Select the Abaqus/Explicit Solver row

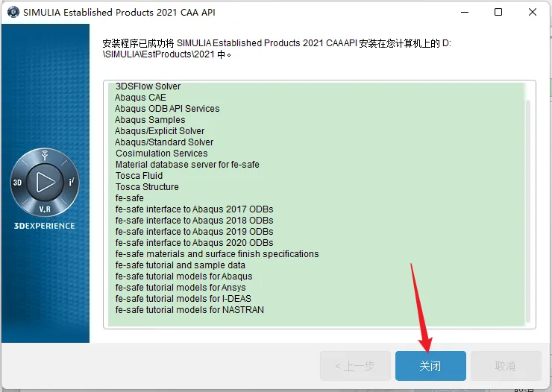160,131
